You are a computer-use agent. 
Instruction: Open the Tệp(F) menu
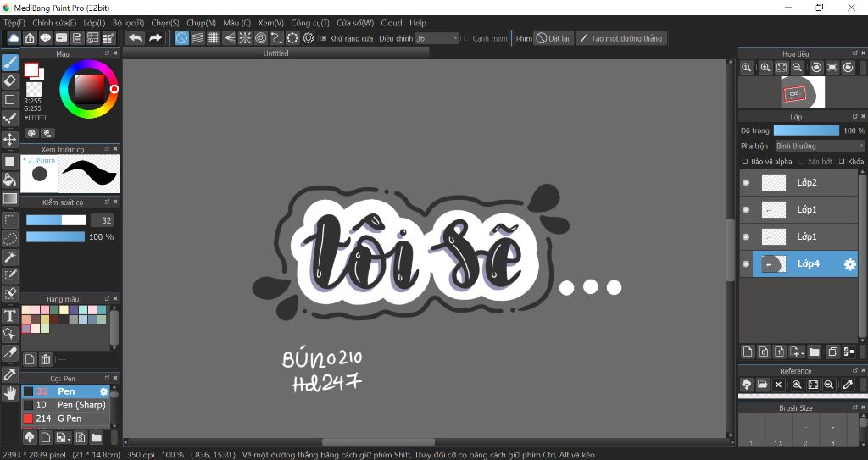(14, 23)
